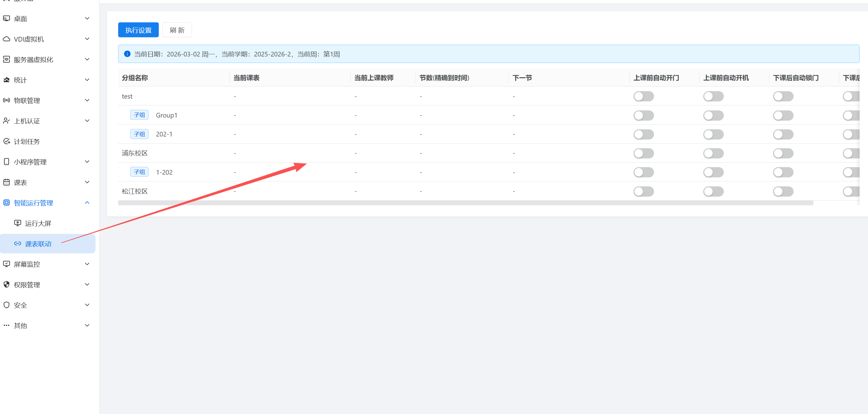Expand the 屏幕监控 menu chevron

87,264
